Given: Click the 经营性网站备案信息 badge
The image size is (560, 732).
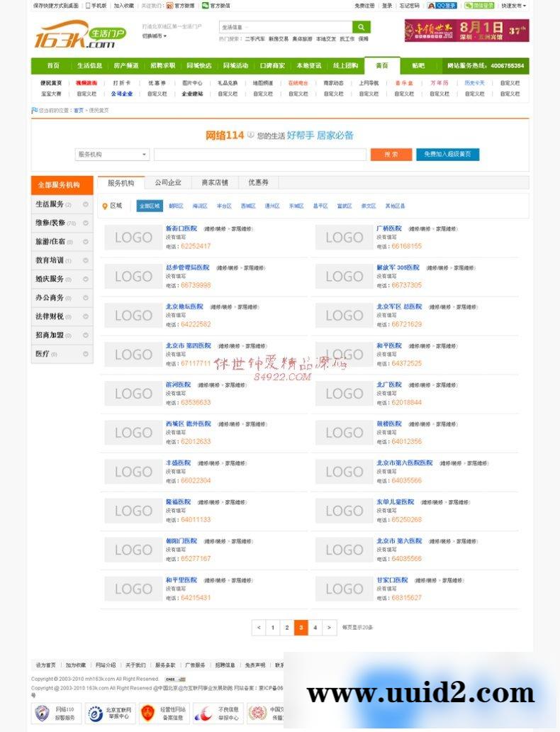Looking at the screenshot, I should (164, 713).
